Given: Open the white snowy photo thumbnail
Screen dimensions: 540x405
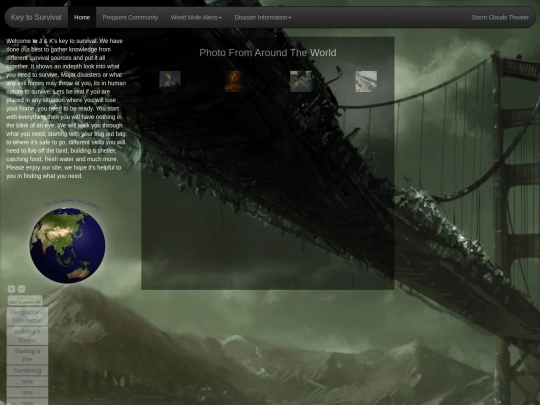Looking at the screenshot, I should pyautogui.click(x=366, y=81).
